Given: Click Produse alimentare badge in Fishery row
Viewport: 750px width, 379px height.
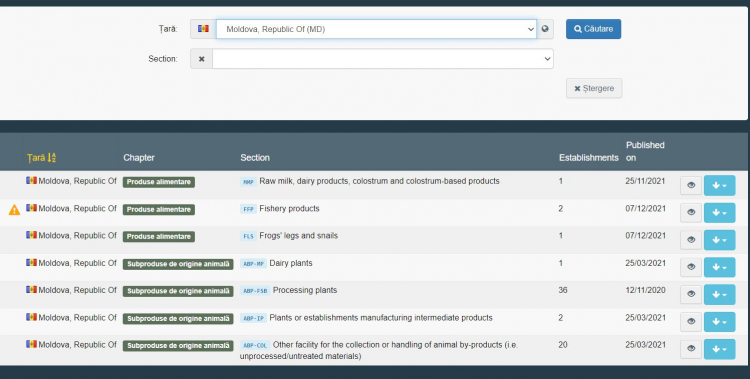Looking at the screenshot, I should tap(159, 210).
